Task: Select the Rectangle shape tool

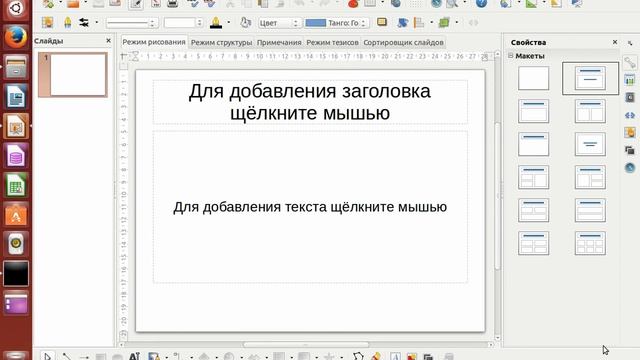Action: tap(101, 357)
